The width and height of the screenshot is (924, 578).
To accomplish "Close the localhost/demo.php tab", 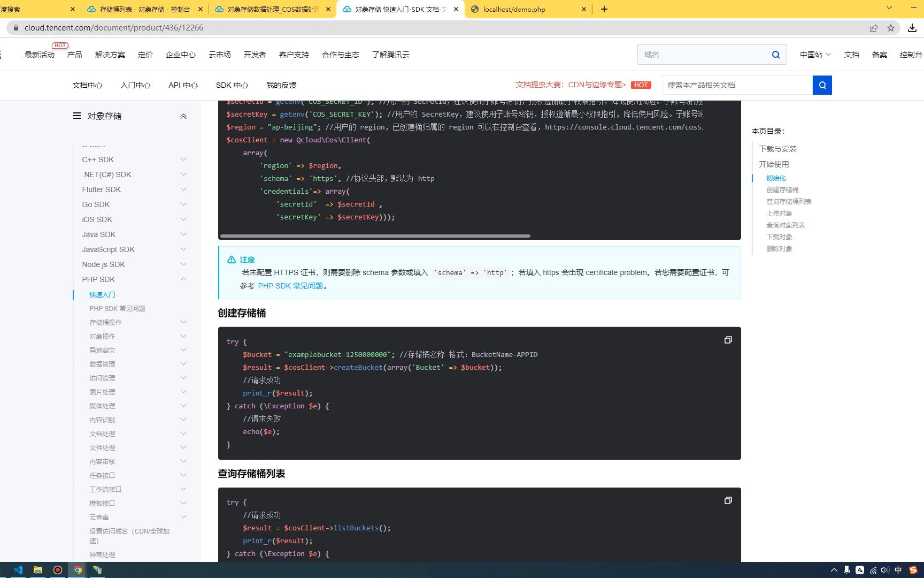I will click(x=584, y=9).
